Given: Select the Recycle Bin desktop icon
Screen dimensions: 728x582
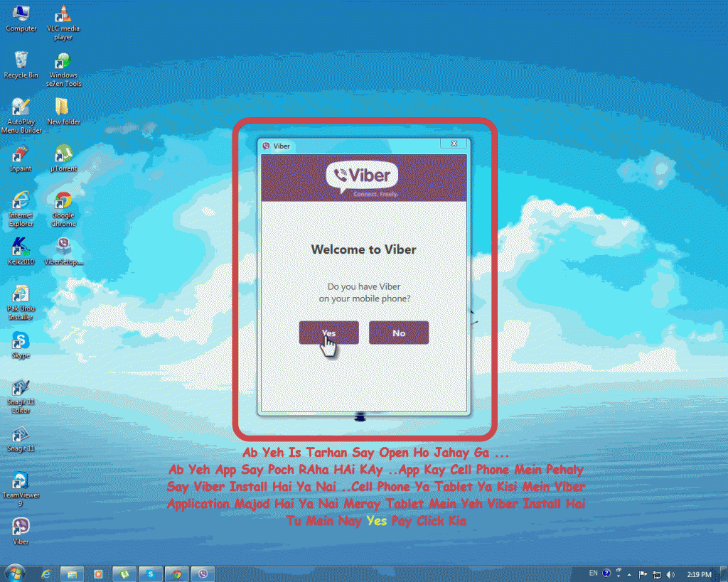Looking at the screenshot, I should point(21,65).
